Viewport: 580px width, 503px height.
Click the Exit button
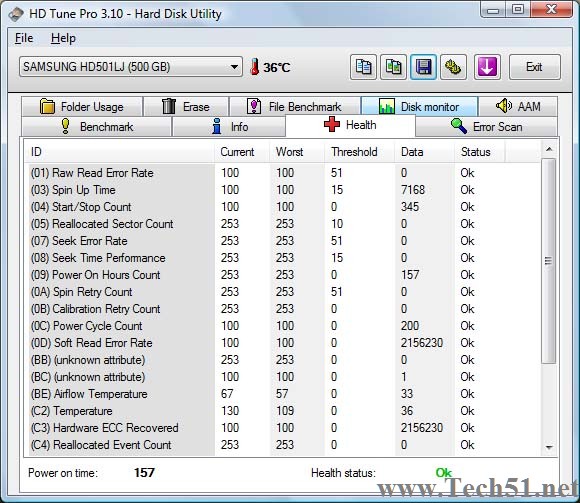pyautogui.click(x=535, y=67)
